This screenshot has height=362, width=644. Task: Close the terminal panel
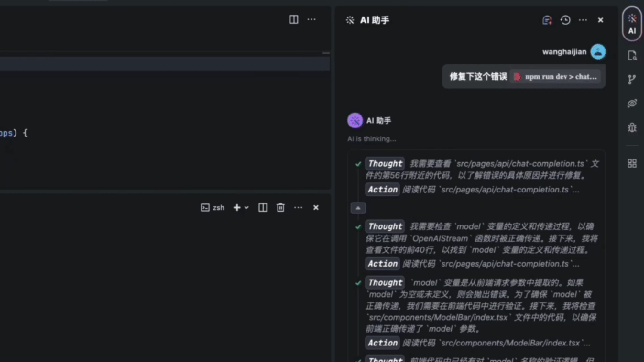pyautogui.click(x=316, y=208)
